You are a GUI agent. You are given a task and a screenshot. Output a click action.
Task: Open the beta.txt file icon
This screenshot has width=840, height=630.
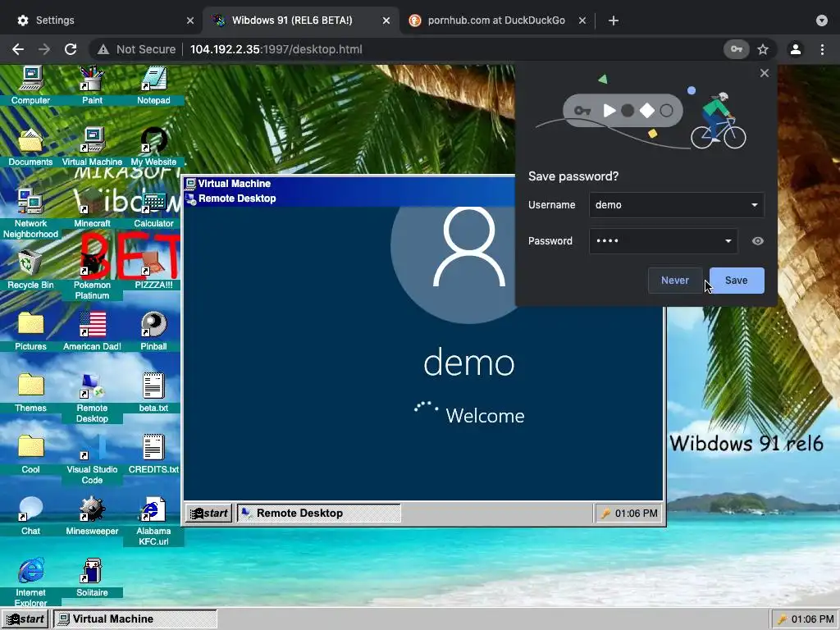[153, 393]
